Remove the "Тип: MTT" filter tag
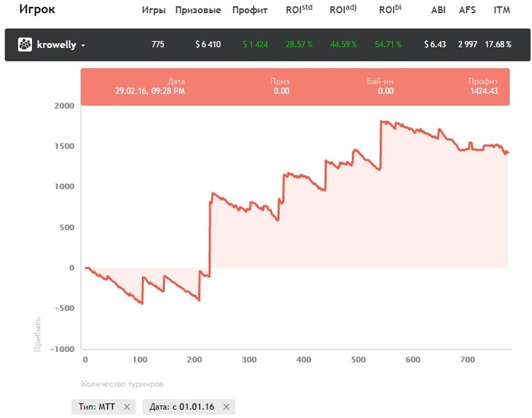The width and height of the screenshot is (532, 418). pyautogui.click(x=127, y=407)
